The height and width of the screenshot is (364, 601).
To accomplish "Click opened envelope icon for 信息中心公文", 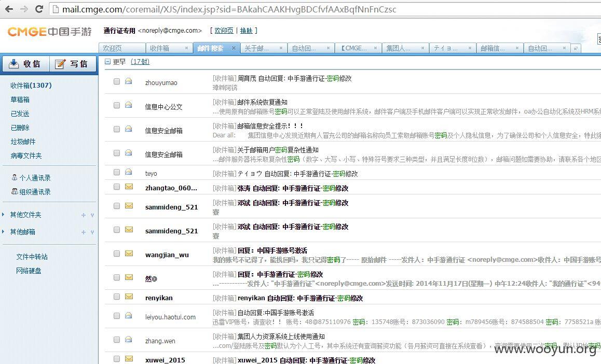I will point(129,105).
